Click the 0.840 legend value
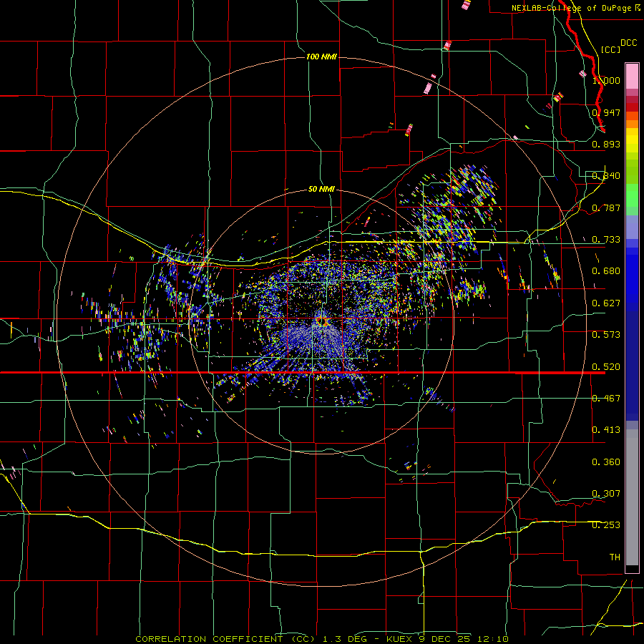 [x=606, y=176]
